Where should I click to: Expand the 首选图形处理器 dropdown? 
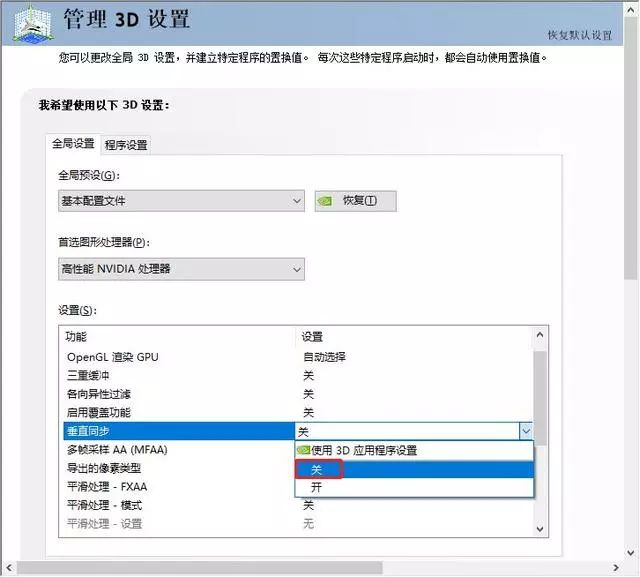pos(181,269)
